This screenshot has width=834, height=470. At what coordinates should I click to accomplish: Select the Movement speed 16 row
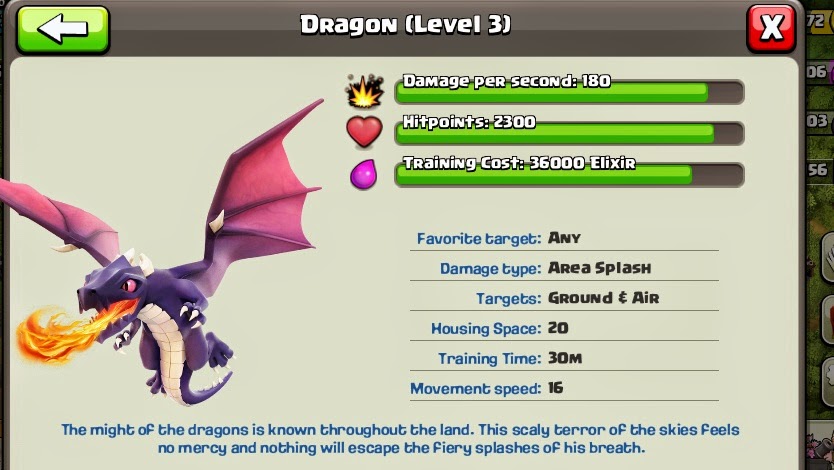point(564,388)
